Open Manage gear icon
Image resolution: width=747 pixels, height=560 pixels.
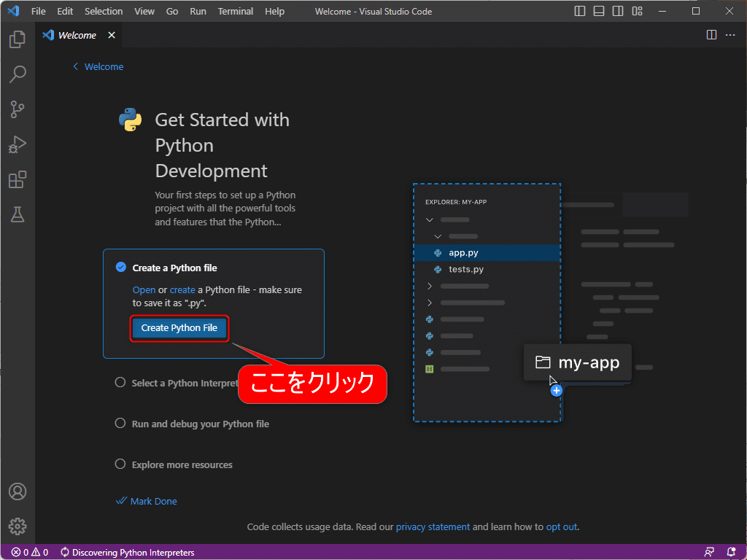pos(18,526)
